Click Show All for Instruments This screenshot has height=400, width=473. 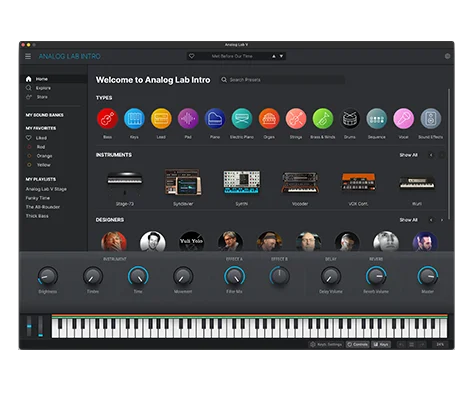click(408, 155)
